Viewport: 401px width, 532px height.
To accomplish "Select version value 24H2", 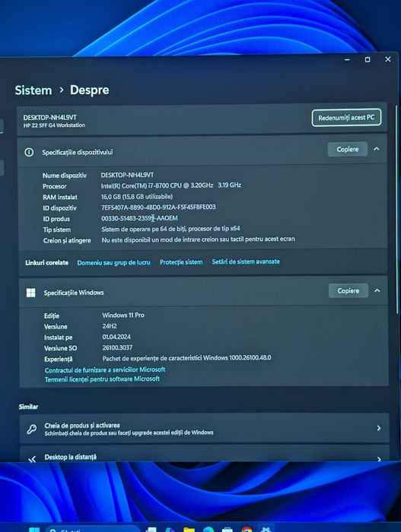I will (x=110, y=326).
